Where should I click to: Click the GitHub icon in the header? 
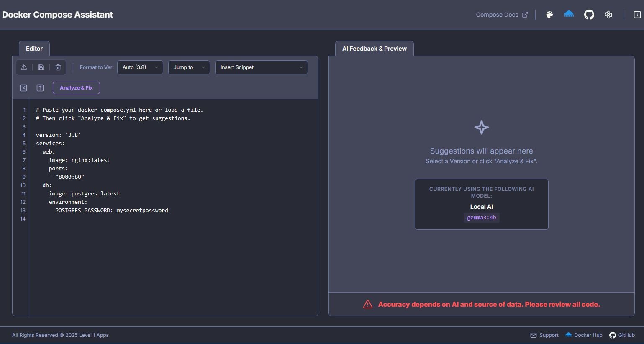[589, 15]
